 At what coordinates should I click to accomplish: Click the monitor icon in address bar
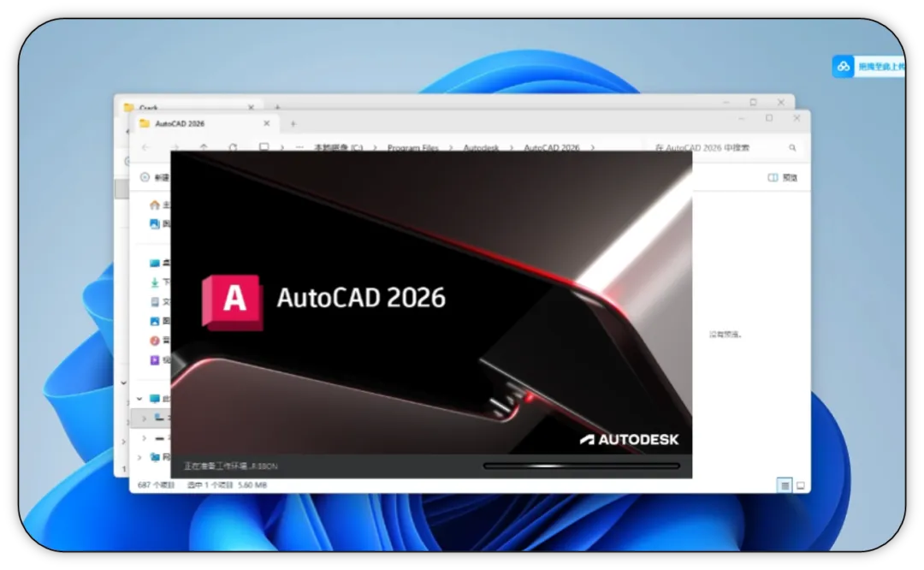click(x=264, y=147)
